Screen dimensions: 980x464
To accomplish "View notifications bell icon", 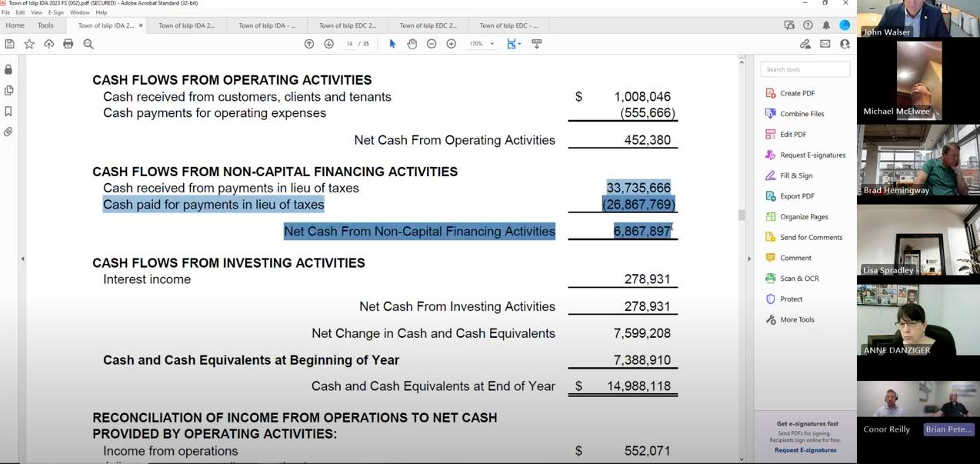I will click(x=826, y=25).
